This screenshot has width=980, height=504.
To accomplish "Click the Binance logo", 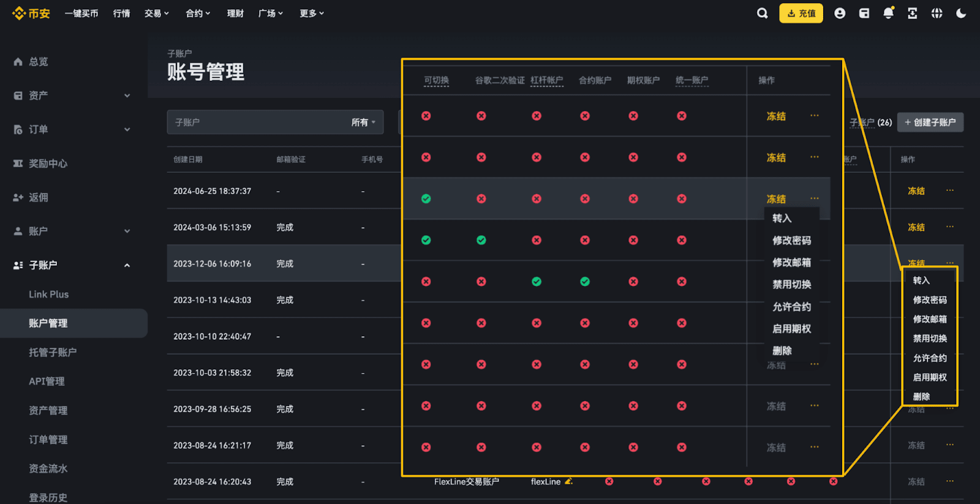I will point(31,13).
